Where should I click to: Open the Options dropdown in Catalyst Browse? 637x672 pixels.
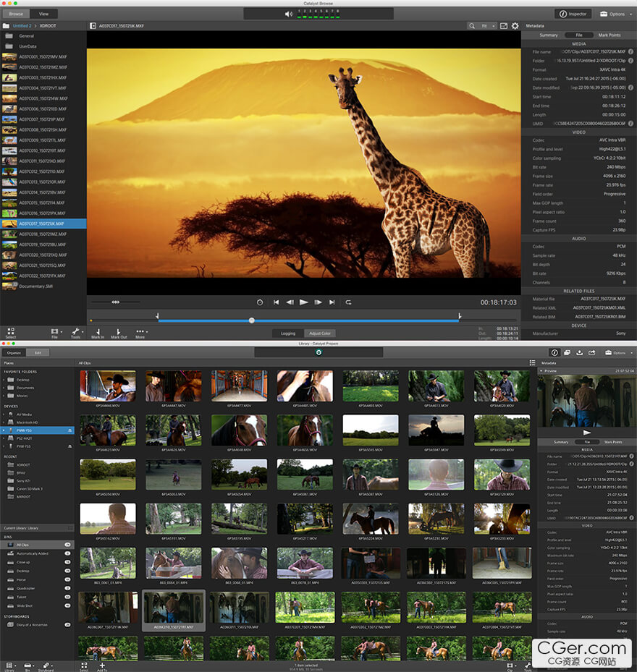point(615,14)
